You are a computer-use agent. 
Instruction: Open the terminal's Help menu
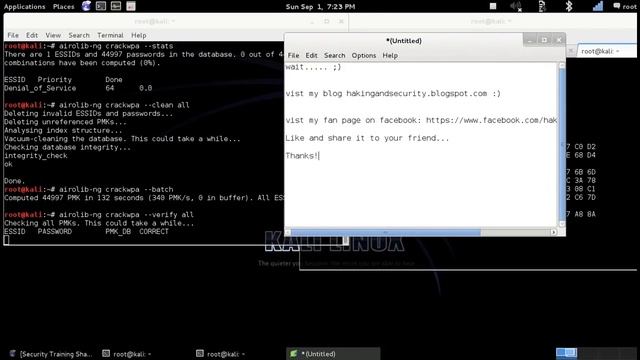pos(139,36)
